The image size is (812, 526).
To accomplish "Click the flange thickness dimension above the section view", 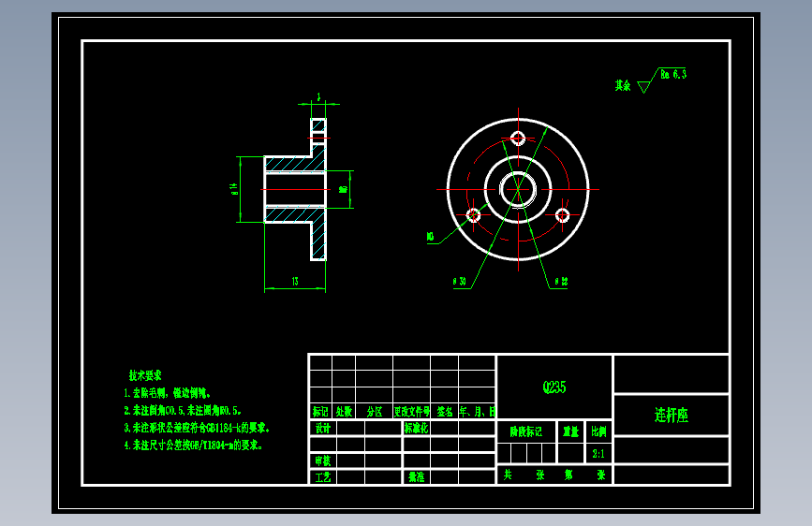I will 318,96.
